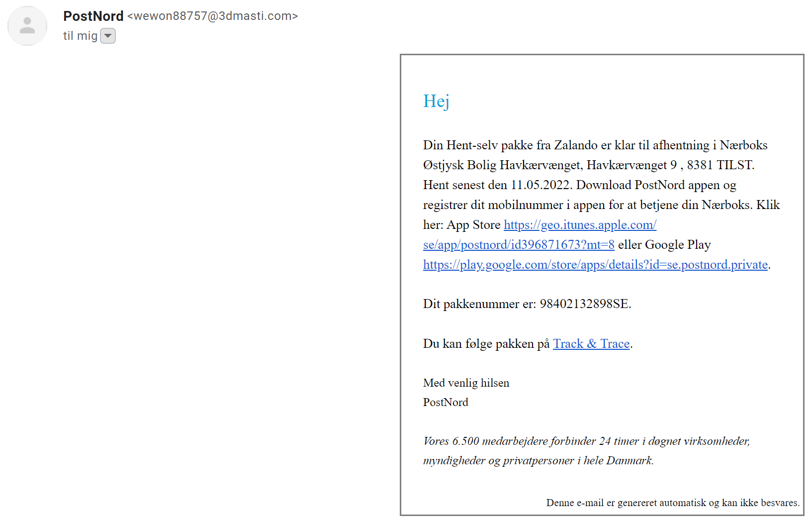This screenshot has width=812, height=522.
Task: Click the PostNord sender name
Action: (x=93, y=16)
